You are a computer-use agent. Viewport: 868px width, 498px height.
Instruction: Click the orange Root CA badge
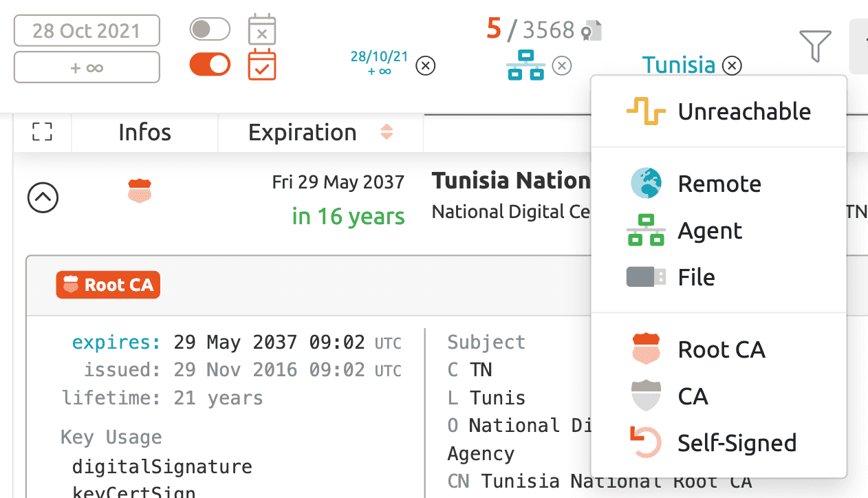point(108,285)
